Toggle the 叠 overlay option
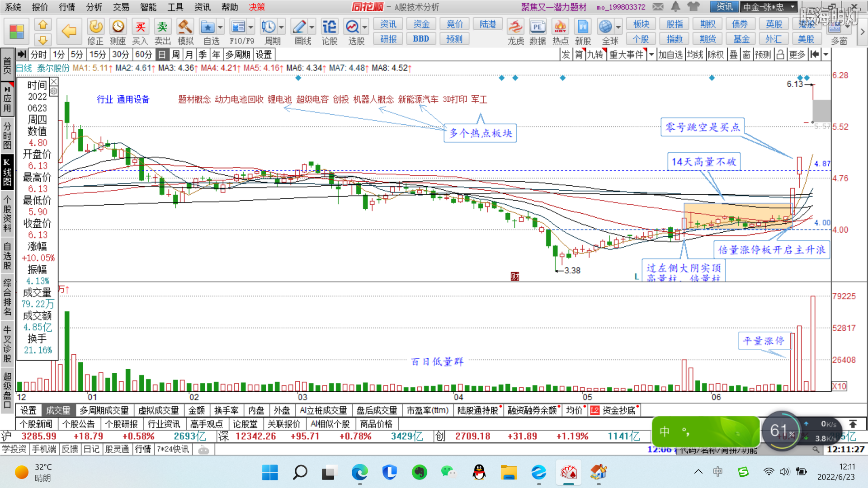The width and height of the screenshot is (868, 488). (733, 55)
